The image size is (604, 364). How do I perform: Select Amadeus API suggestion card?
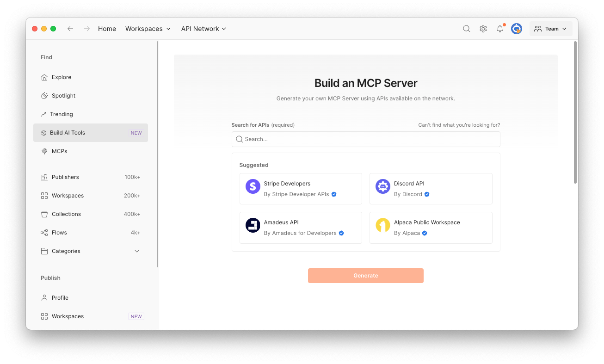click(x=301, y=228)
